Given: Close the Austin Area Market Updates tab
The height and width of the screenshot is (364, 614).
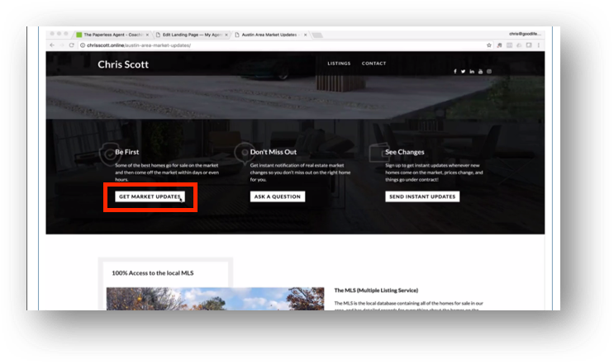Looking at the screenshot, I should [x=306, y=35].
